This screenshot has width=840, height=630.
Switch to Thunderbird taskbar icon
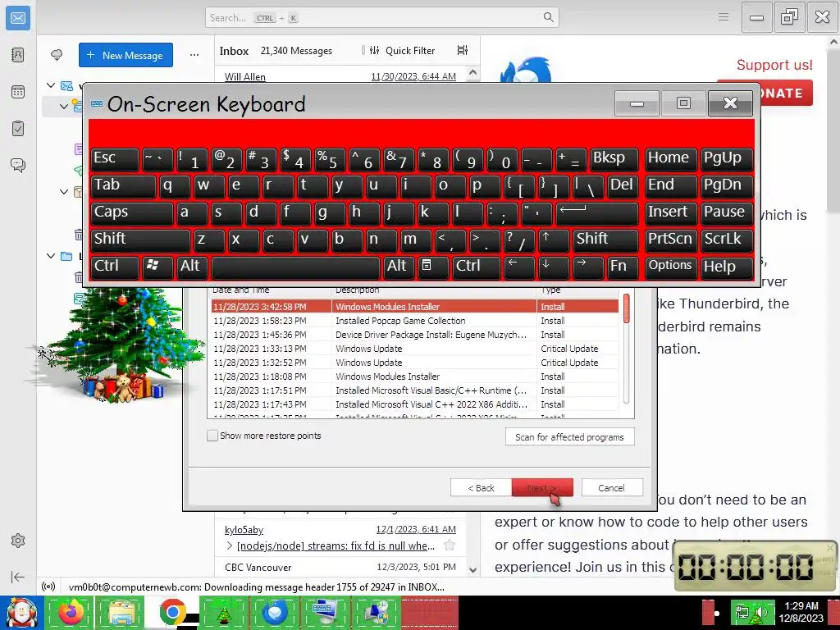point(275,613)
